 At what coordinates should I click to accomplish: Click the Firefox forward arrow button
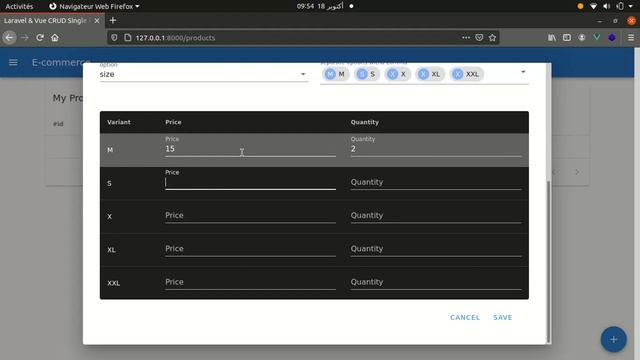pyautogui.click(x=24, y=38)
